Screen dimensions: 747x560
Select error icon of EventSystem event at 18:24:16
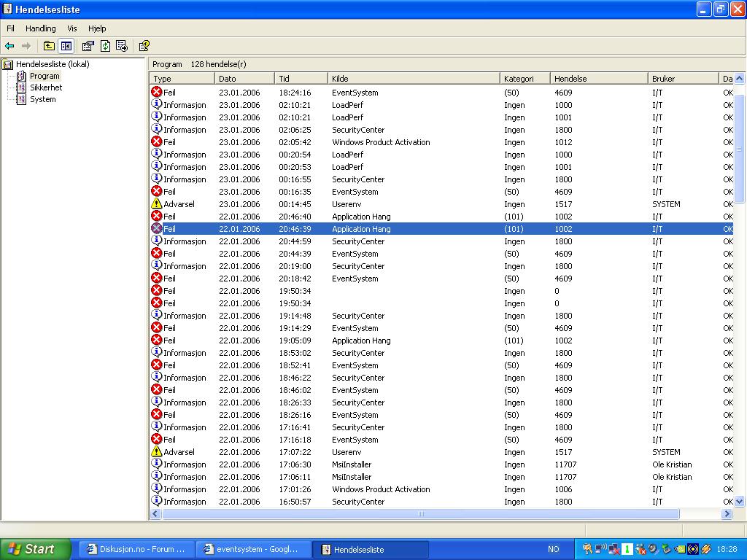(x=156, y=92)
